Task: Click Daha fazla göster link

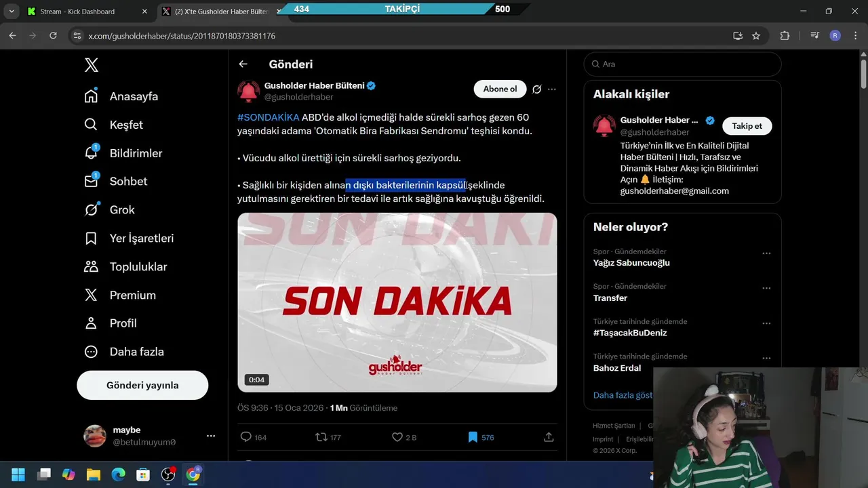Action: click(623, 395)
